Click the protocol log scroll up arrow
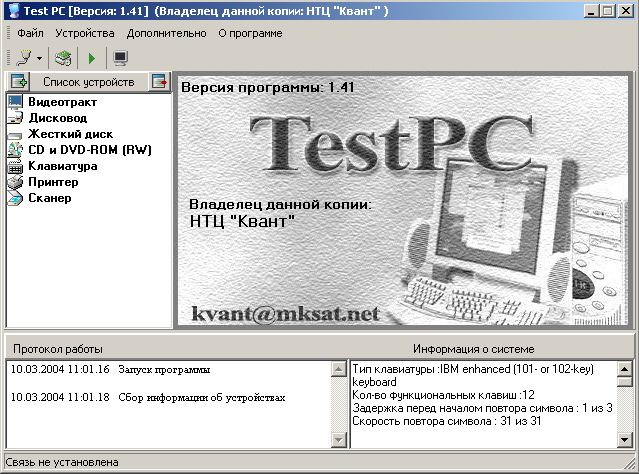Screen dimensions: 639x474 pyautogui.click(x=339, y=369)
